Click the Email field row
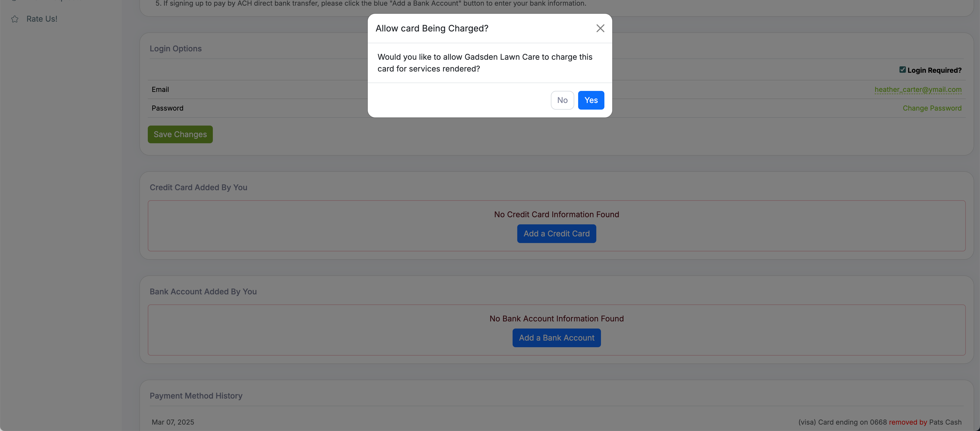Viewport: 980px width, 431px height. [x=160, y=89]
